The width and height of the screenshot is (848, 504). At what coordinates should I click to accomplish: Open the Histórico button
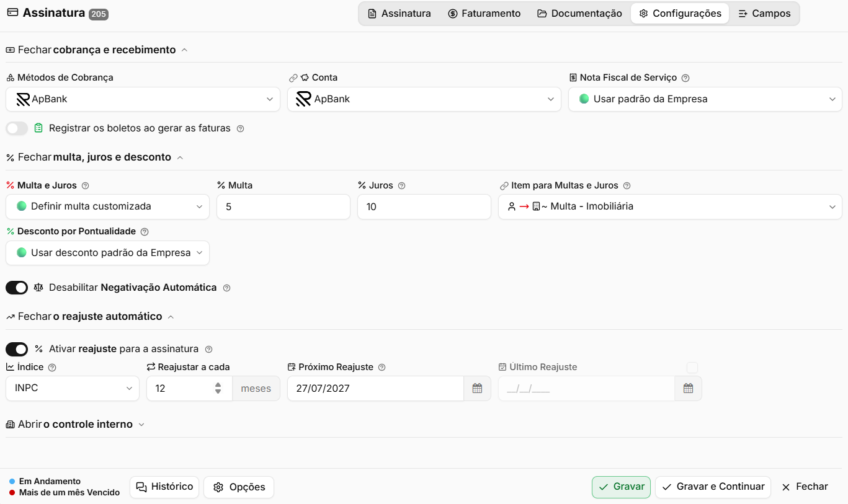164,487
